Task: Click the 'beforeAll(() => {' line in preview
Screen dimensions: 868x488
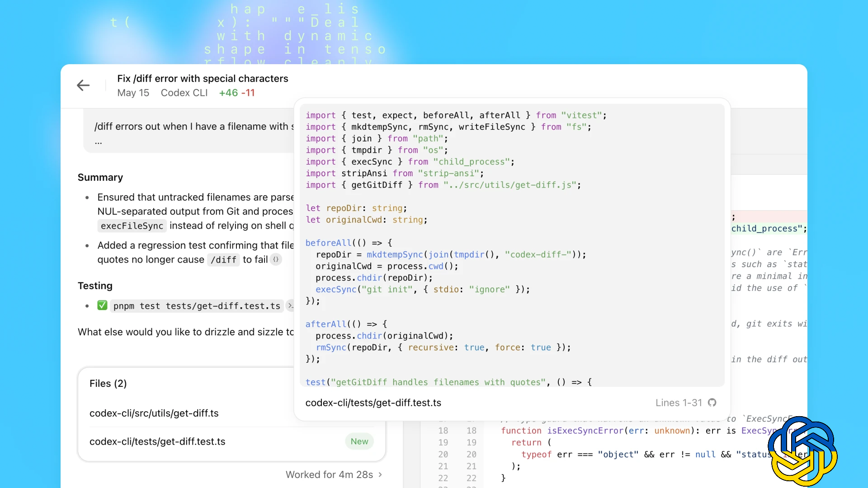Action: pyautogui.click(x=349, y=243)
